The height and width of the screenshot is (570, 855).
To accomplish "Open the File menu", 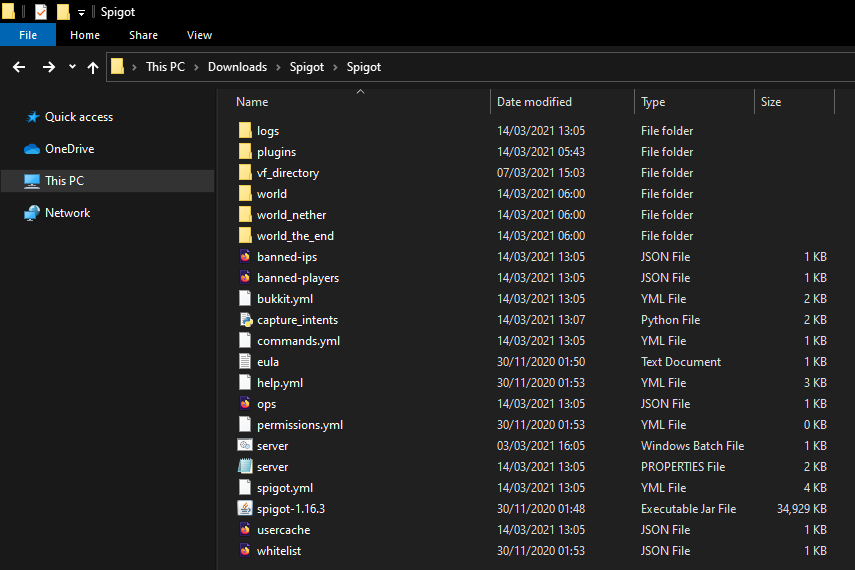I will pos(28,35).
